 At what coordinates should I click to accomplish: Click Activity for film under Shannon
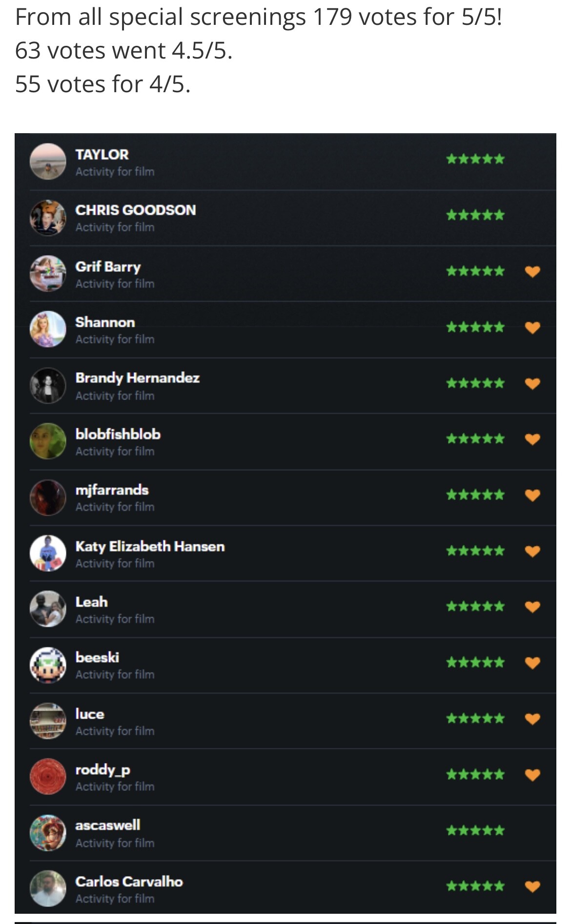[x=115, y=339]
